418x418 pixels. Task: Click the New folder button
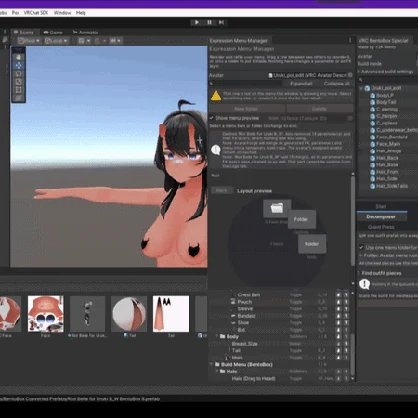click(x=246, y=109)
